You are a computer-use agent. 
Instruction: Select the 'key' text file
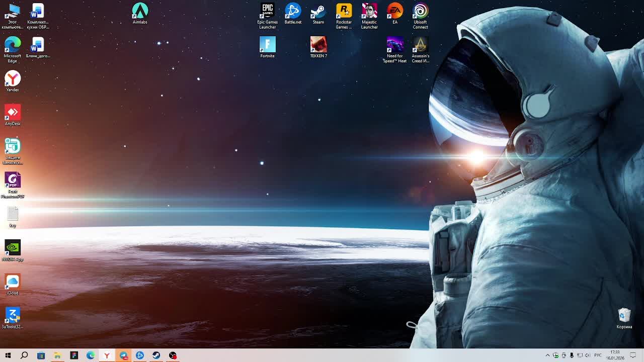point(13,217)
